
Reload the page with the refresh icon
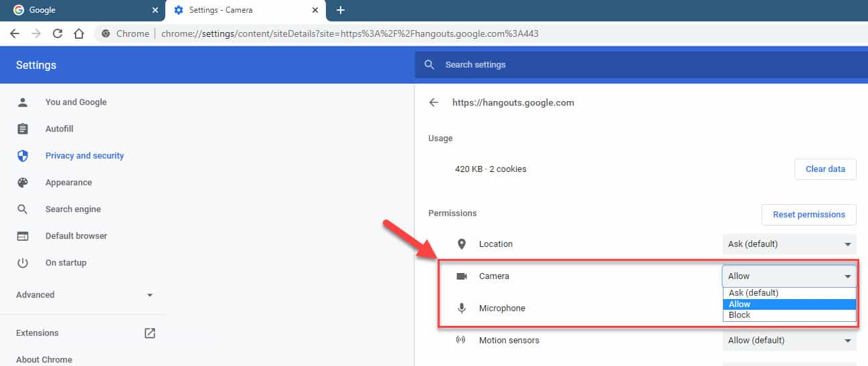pos(58,33)
